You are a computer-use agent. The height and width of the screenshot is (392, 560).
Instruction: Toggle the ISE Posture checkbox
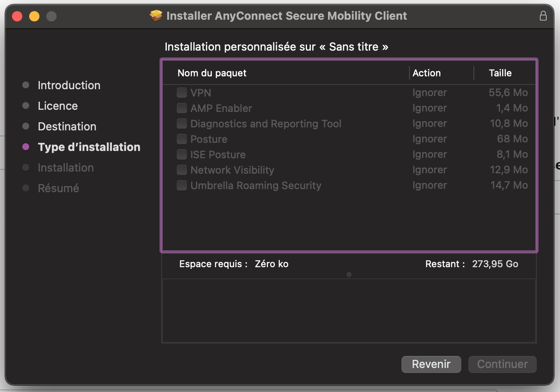182,154
